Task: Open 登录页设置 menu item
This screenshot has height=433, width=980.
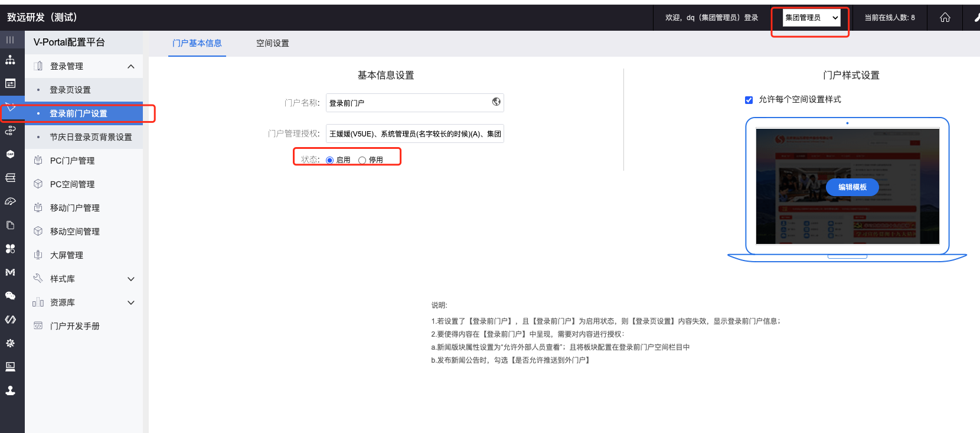Action: pyautogui.click(x=84, y=90)
